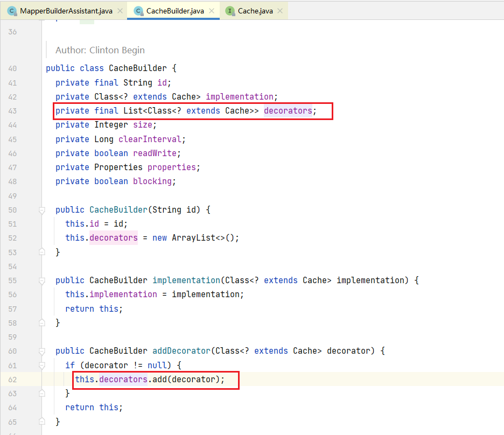Close the MapperBuilderAssistant.java tab
This screenshot has width=504, height=435.
120,11
